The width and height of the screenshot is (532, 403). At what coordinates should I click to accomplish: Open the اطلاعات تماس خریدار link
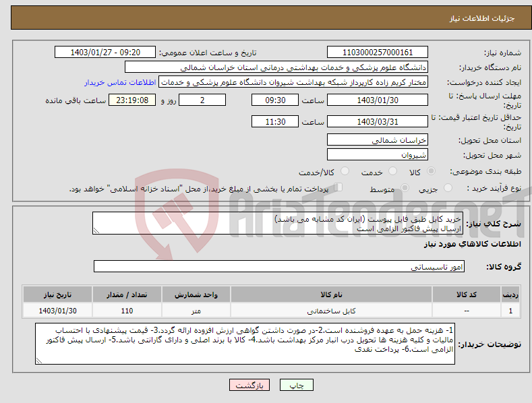pos(120,82)
